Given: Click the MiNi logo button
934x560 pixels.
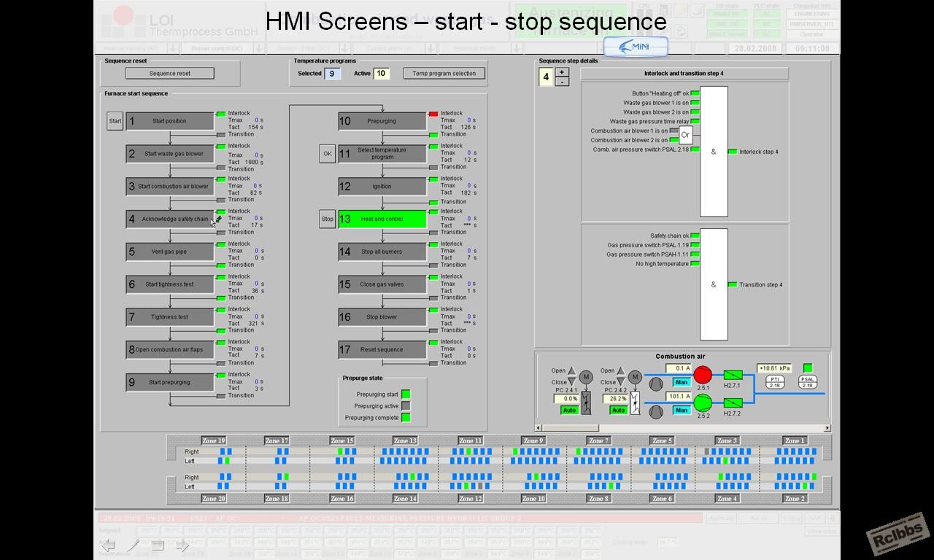Looking at the screenshot, I should tap(636, 47).
